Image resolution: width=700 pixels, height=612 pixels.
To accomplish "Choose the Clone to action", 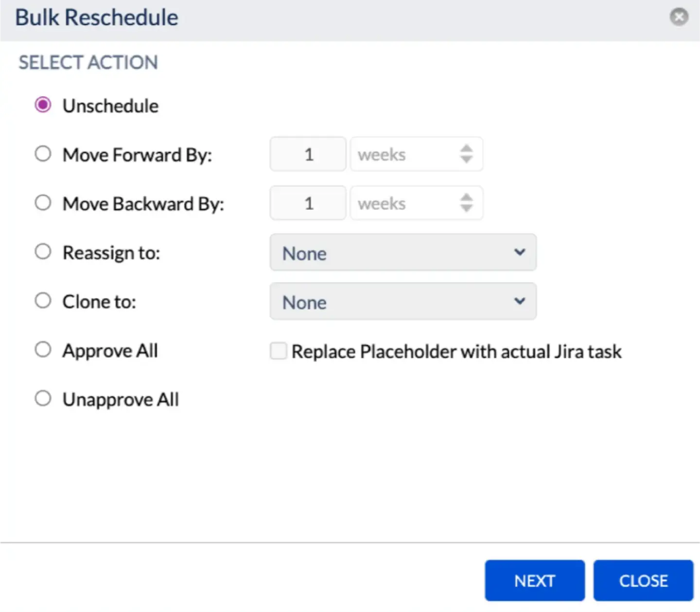I will 43,300.
